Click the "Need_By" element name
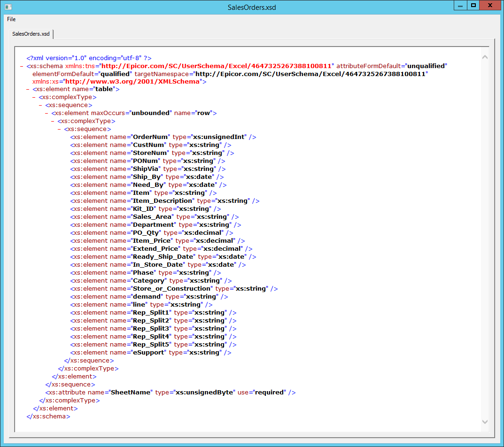 click(x=148, y=185)
